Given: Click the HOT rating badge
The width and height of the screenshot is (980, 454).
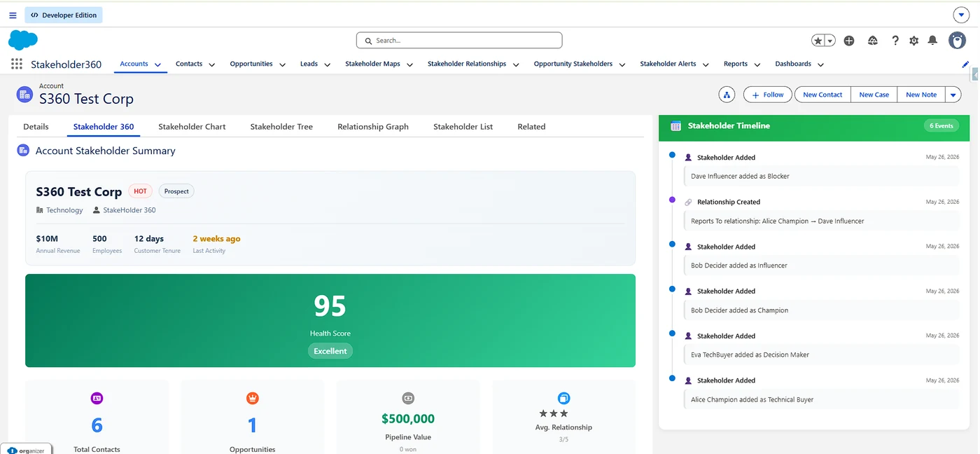Looking at the screenshot, I should (x=140, y=191).
